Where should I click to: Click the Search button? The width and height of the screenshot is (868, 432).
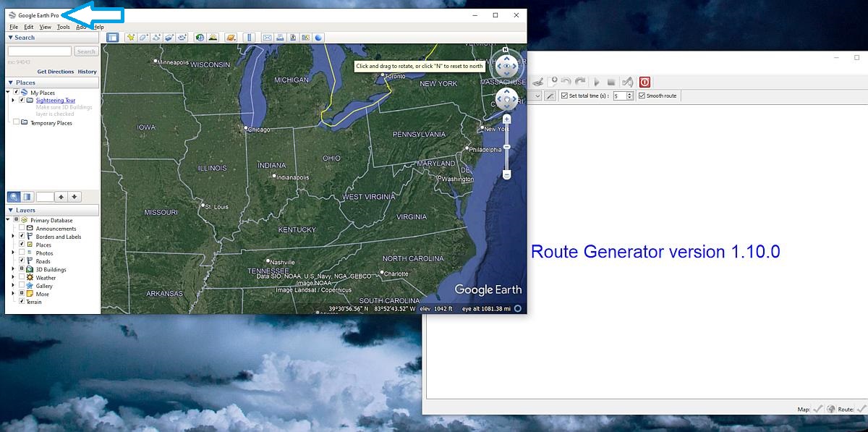click(x=86, y=51)
